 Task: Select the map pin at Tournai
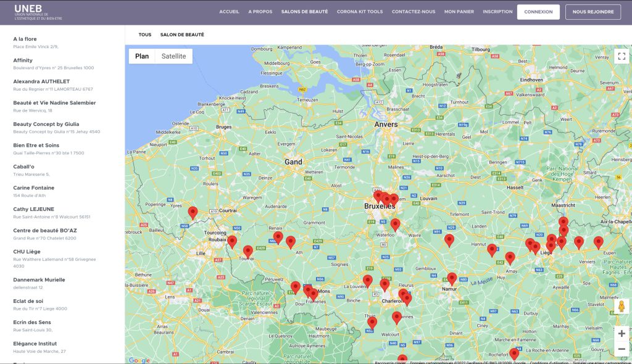coord(248,252)
